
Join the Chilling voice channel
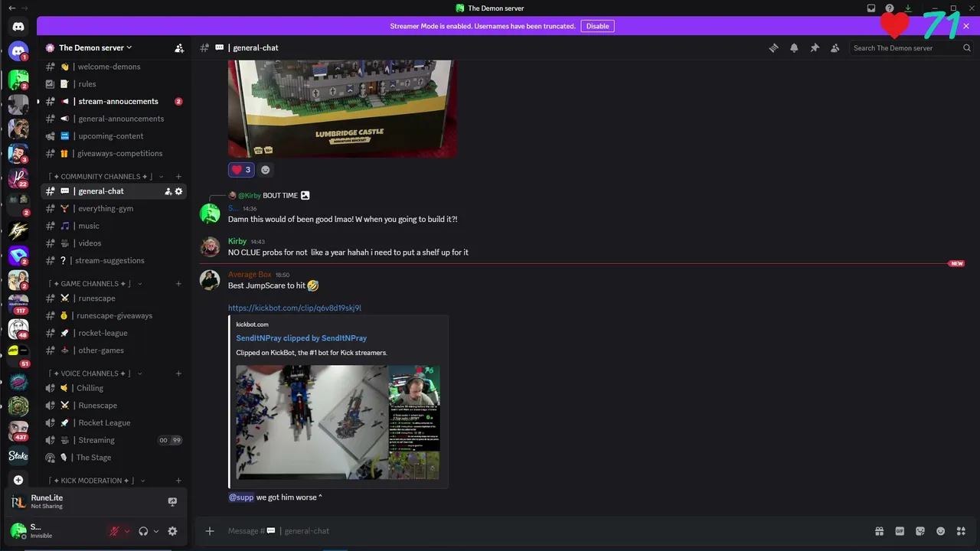point(113,388)
